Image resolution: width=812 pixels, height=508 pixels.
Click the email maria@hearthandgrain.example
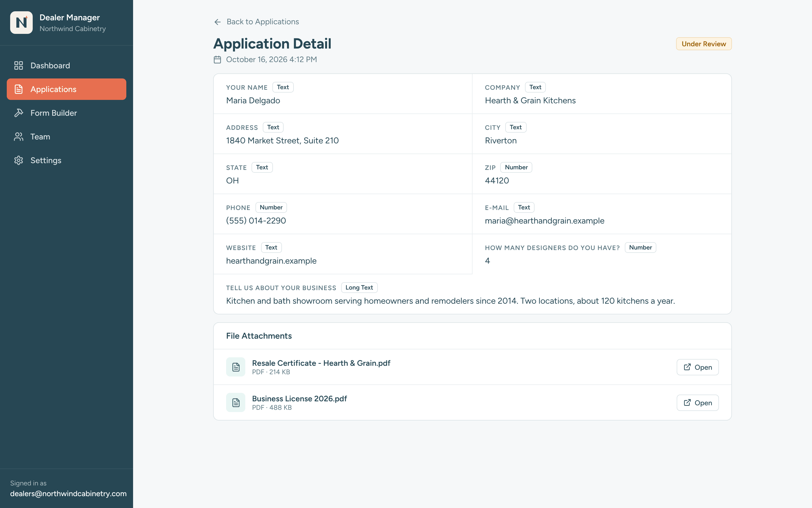(545, 221)
